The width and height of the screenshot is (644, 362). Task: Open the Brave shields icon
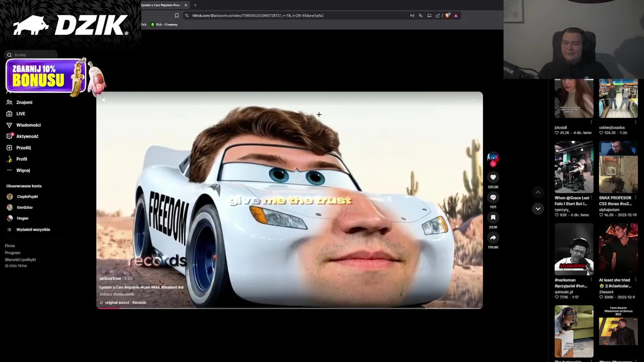[x=447, y=16]
